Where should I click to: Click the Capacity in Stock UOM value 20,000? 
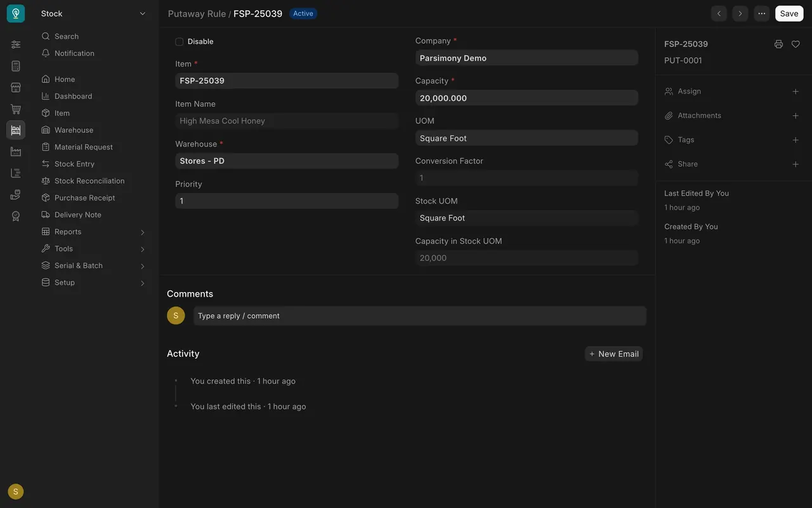527,258
